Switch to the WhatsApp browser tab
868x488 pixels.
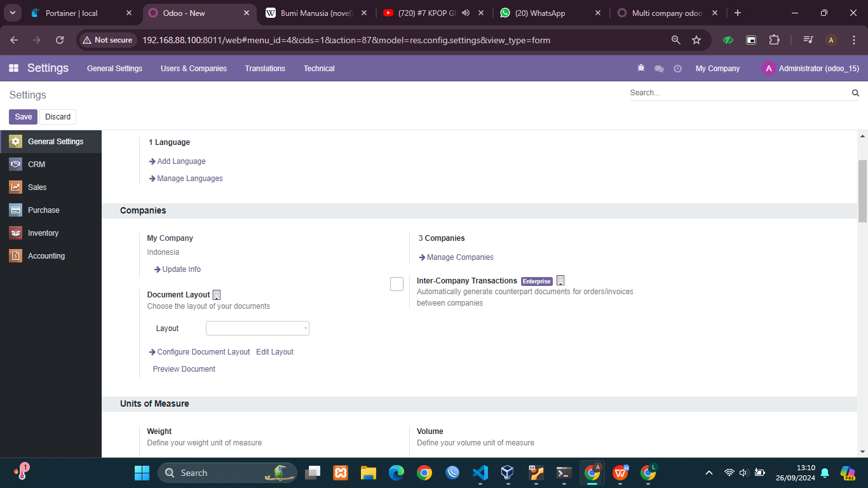point(550,13)
